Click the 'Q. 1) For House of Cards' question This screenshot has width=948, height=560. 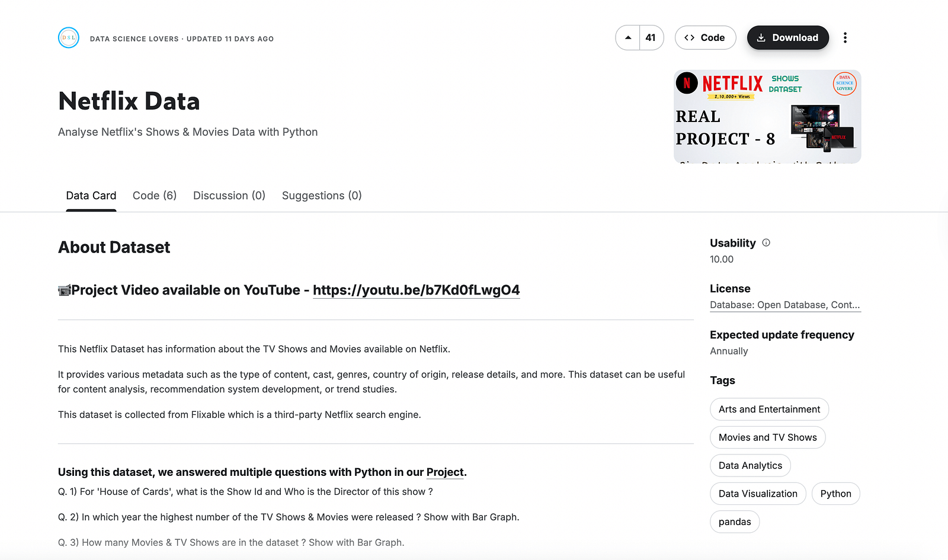click(x=245, y=492)
